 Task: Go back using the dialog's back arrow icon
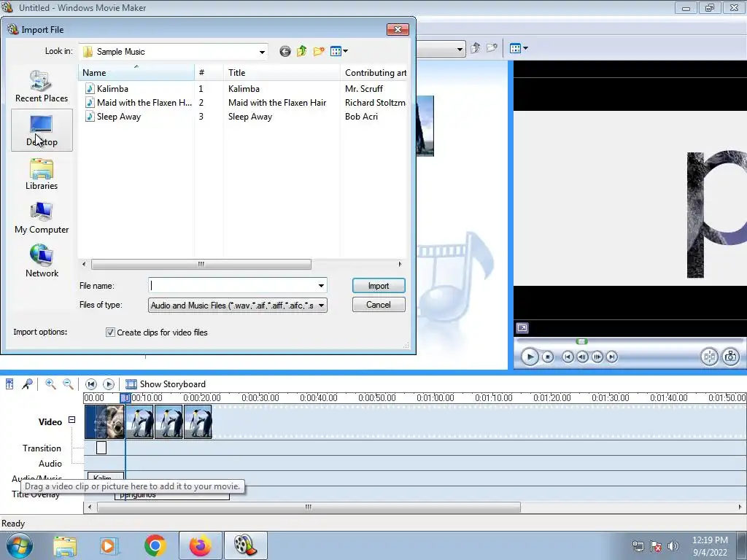click(x=285, y=52)
